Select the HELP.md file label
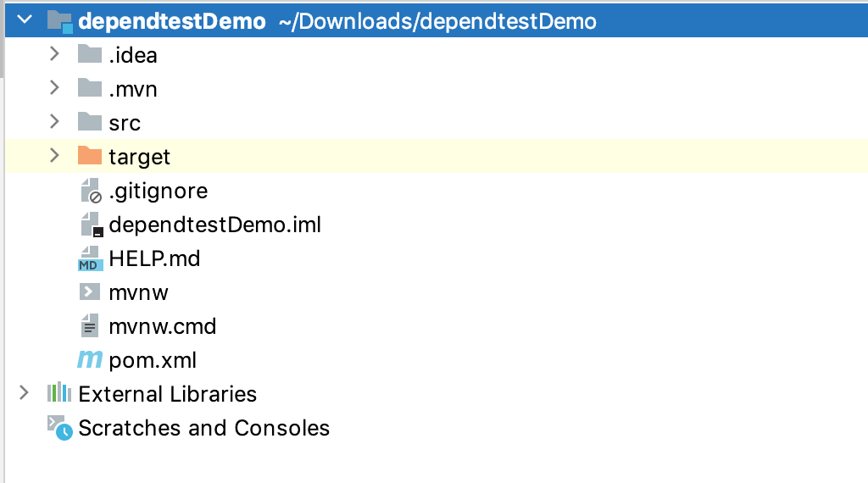Viewport: 868px width, 483px height. pos(154,258)
